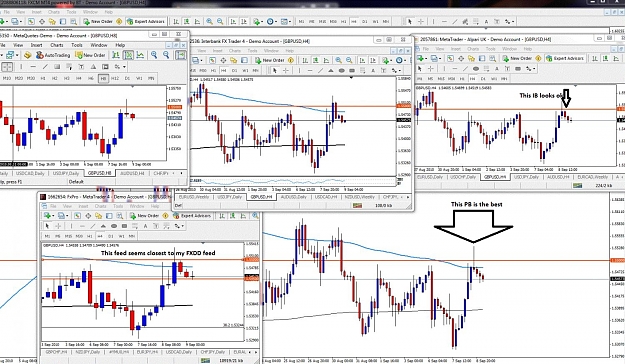Toggle auto scroll in FXCM main toolbar
The width and height of the screenshot is (625, 364).
pyautogui.click(x=233, y=22)
